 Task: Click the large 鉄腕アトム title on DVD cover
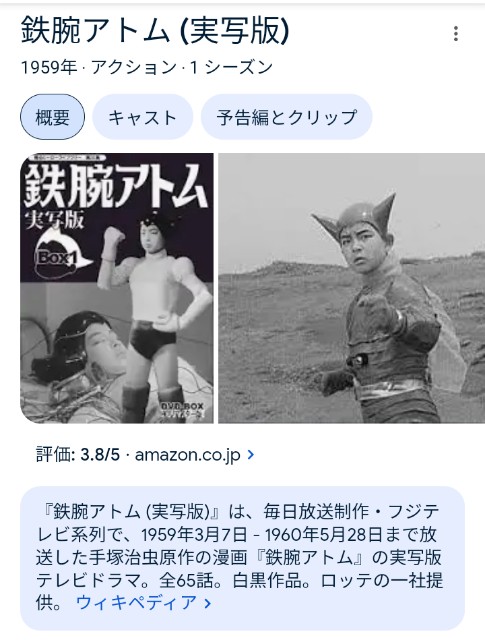tap(115, 185)
